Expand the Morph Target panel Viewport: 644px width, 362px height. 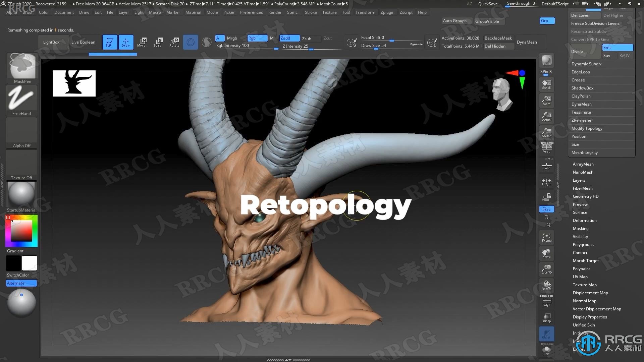[x=585, y=260]
